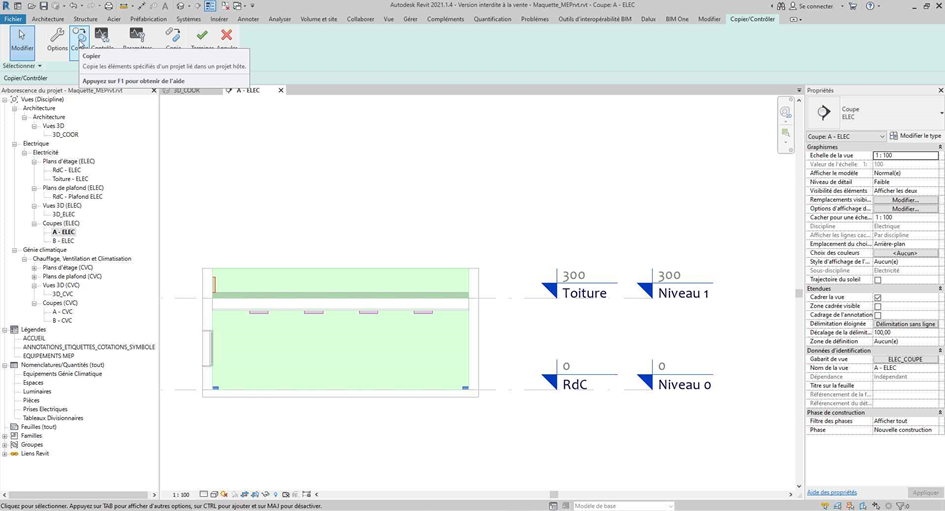Click Modifier button for Remplacements visibilité
This screenshot has height=511, width=945.
[x=905, y=200]
